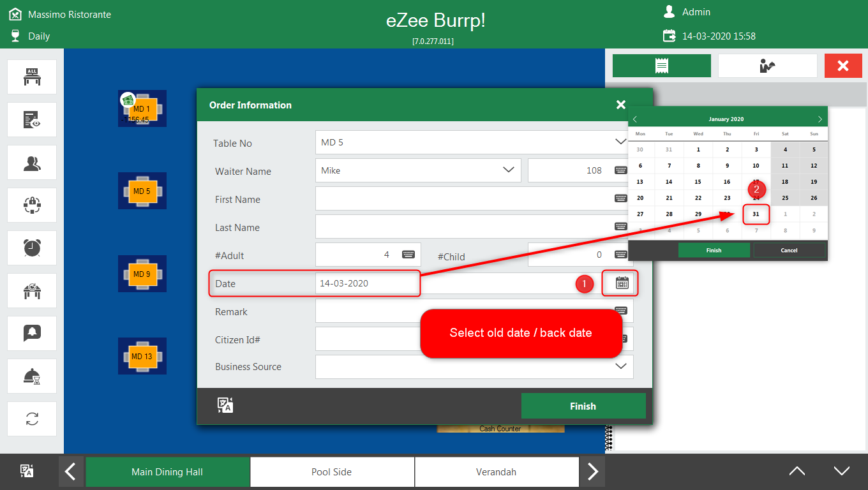Show previous floor areas with left arrow
868x490 pixels.
tap(71, 471)
